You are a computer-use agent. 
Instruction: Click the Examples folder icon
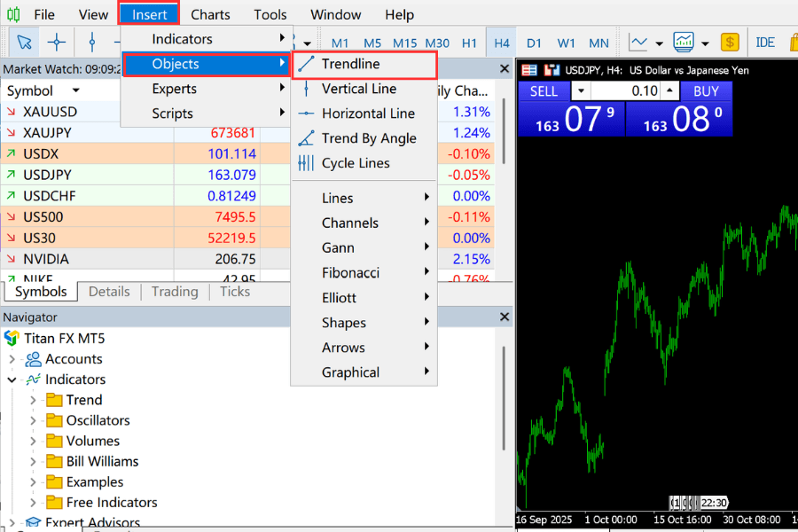pyautogui.click(x=54, y=482)
